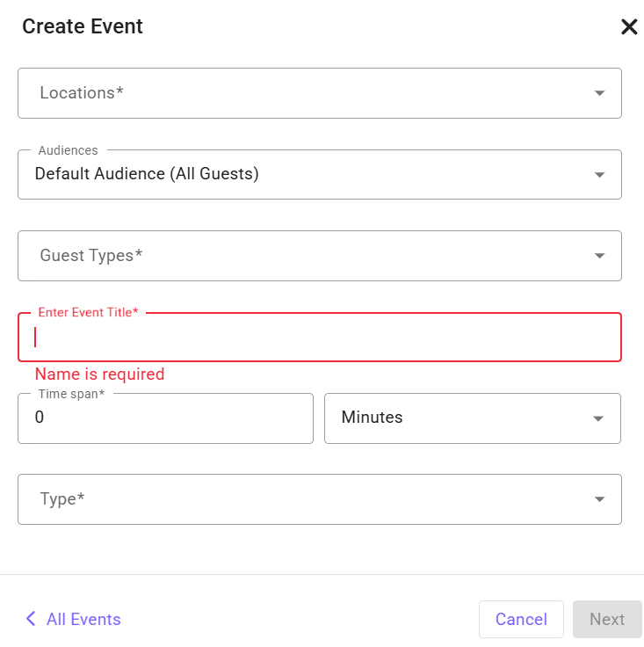Click the Minutes dropdown arrow icon

[598, 418]
